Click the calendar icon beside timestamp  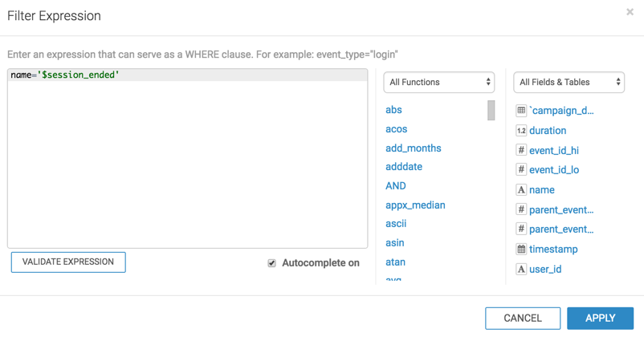tap(521, 250)
